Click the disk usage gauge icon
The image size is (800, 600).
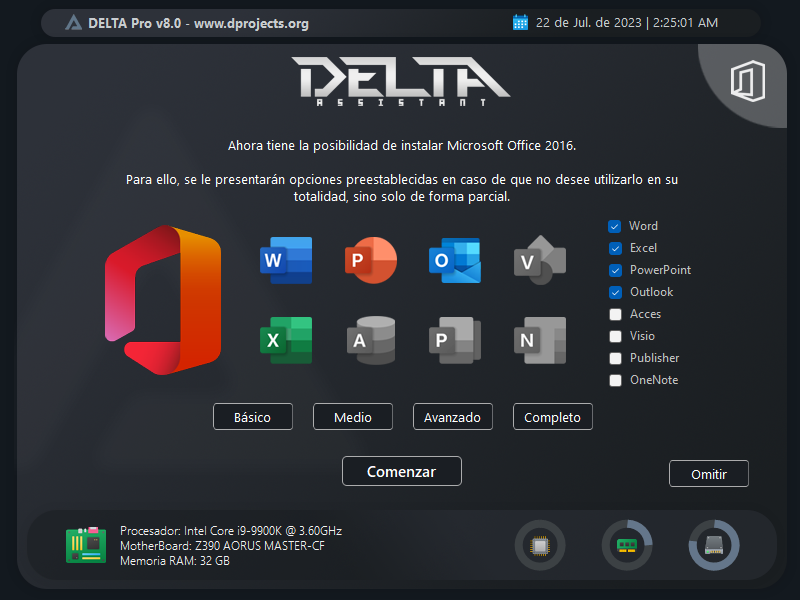(714, 546)
